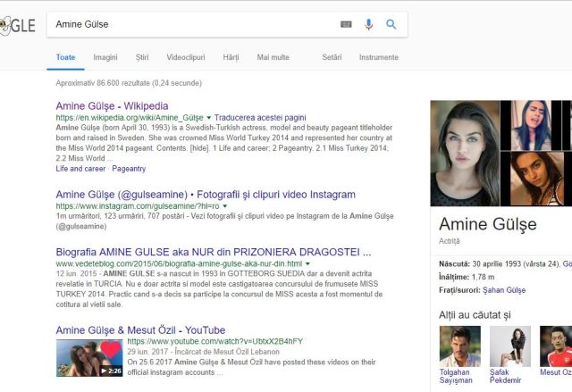Open the Instagram @gulseamine result
This screenshot has height=392, width=572.
[206, 195]
